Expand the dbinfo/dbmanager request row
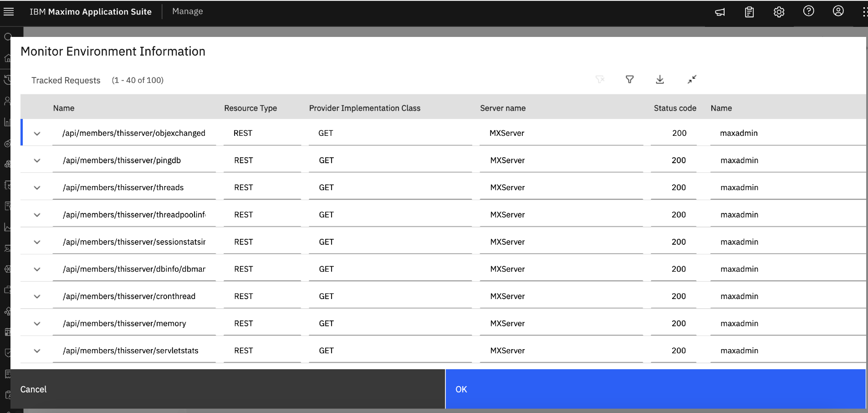Screen dimensions: 868x413 37,269
